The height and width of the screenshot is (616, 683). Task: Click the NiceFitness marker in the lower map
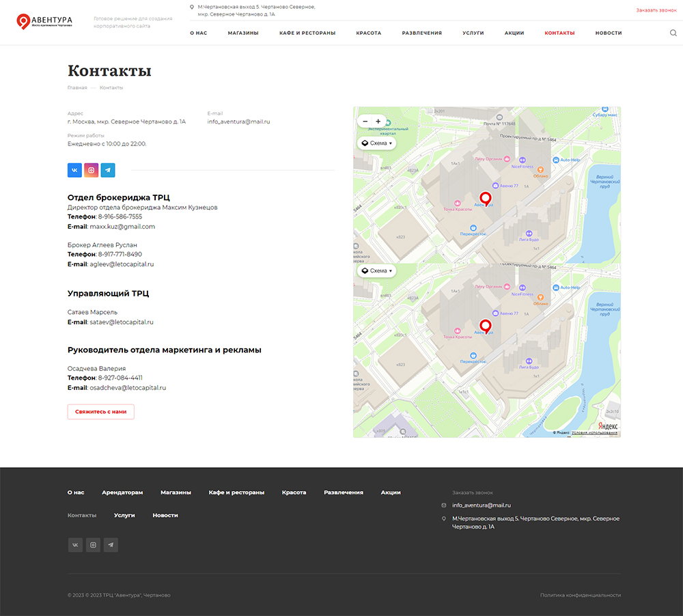(522, 288)
